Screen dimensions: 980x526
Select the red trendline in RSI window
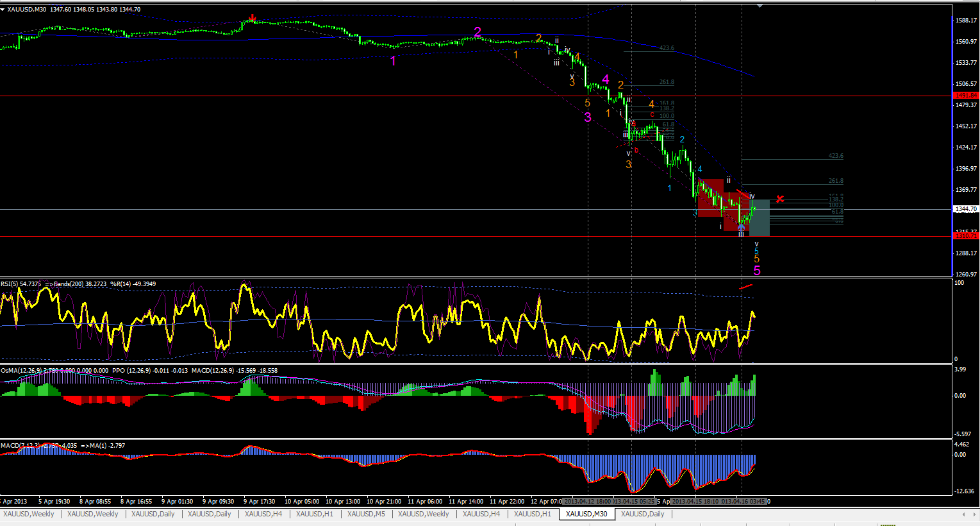coord(746,287)
